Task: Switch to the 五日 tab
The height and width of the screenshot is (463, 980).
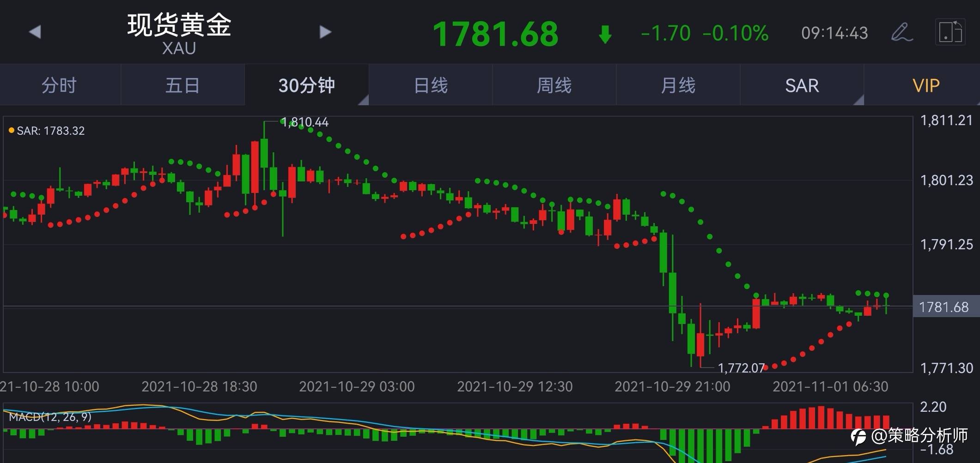Action: tap(183, 85)
